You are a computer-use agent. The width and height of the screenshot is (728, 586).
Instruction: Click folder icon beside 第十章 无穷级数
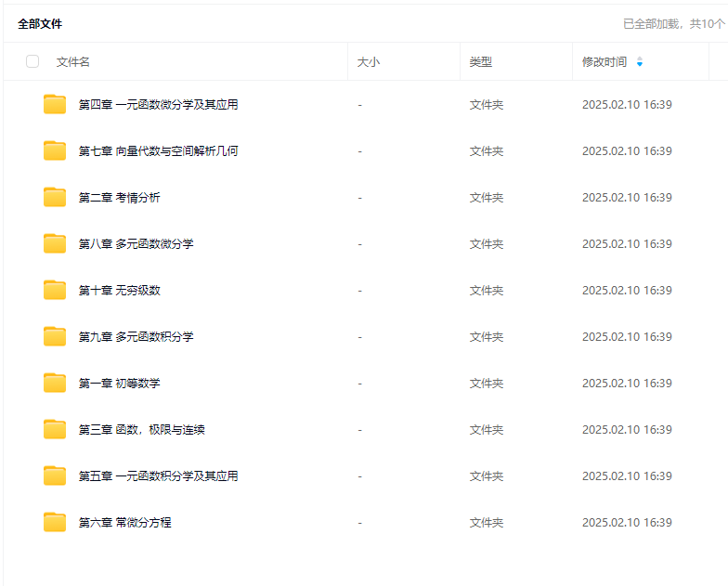click(x=55, y=290)
